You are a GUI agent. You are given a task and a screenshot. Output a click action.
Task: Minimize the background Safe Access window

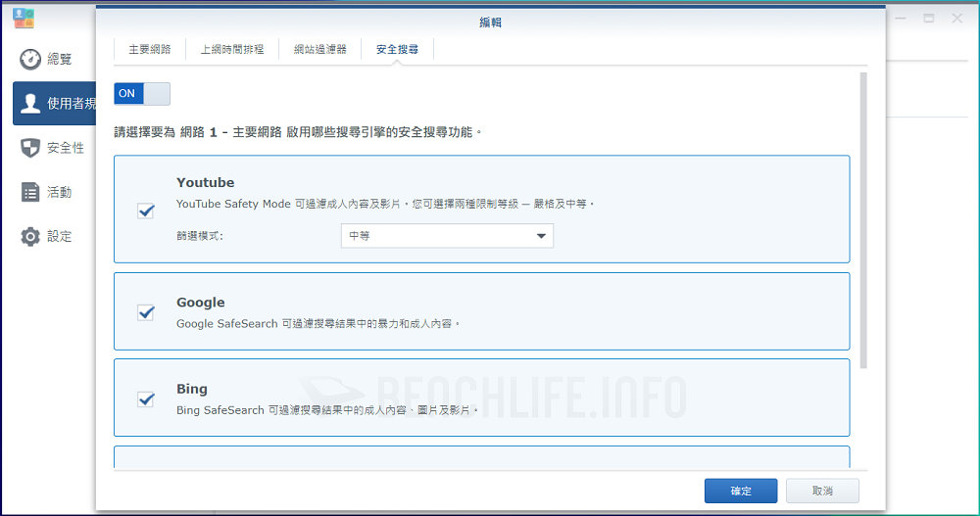tap(901, 19)
